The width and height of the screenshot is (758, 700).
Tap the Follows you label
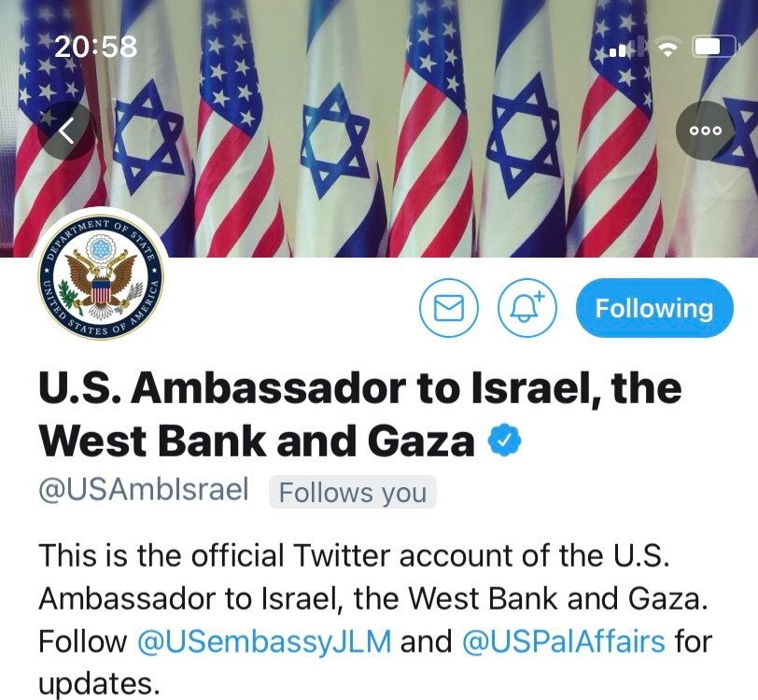(x=353, y=492)
